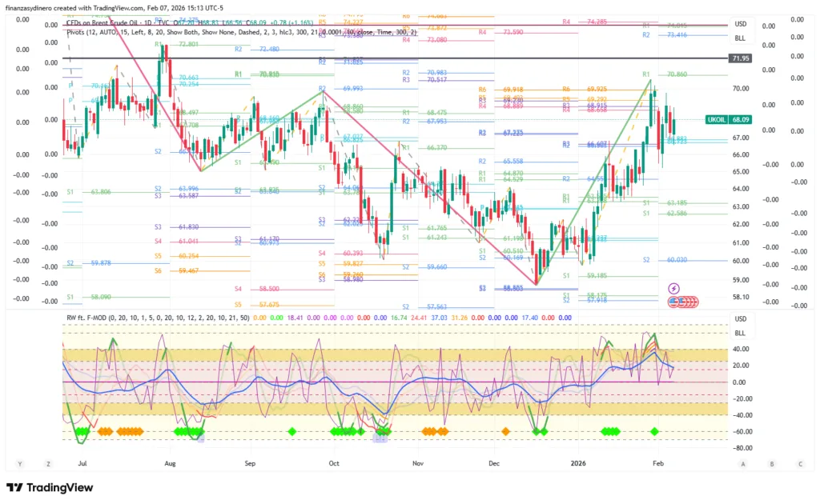This screenshot has height=504, width=820.
Task: Open the USD currency selector on price axis
Action: point(741,25)
